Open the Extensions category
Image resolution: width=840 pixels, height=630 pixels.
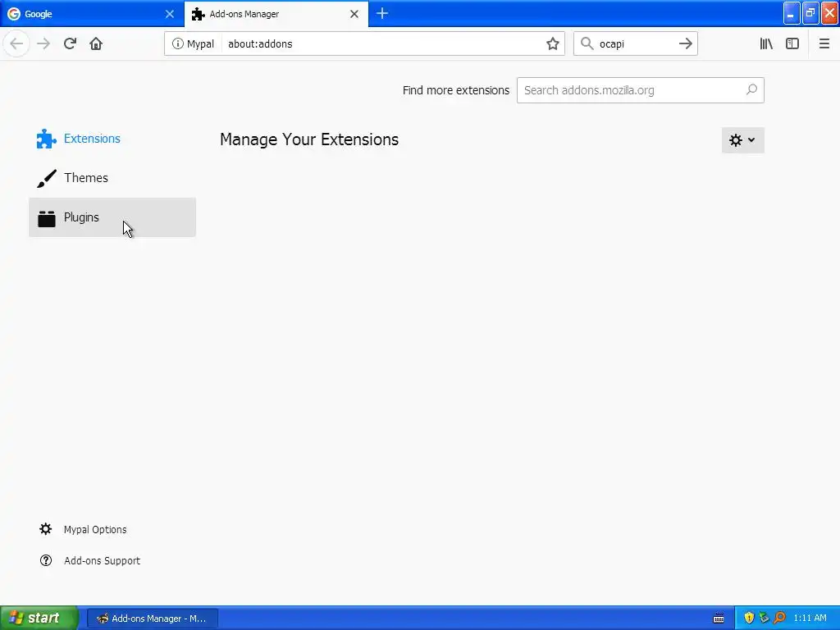(x=112, y=139)
